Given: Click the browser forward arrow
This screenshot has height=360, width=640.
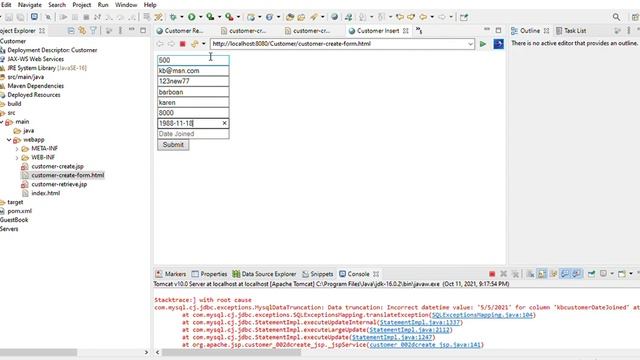Looking at the screenshot, I should click(171, 44).
